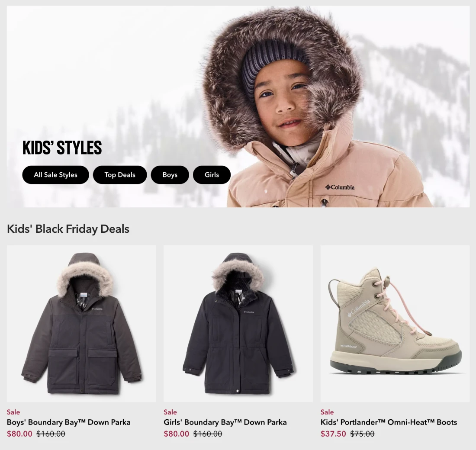
Task: Click the Sale label above Girls' parka
Action: [x=170, y=412]
